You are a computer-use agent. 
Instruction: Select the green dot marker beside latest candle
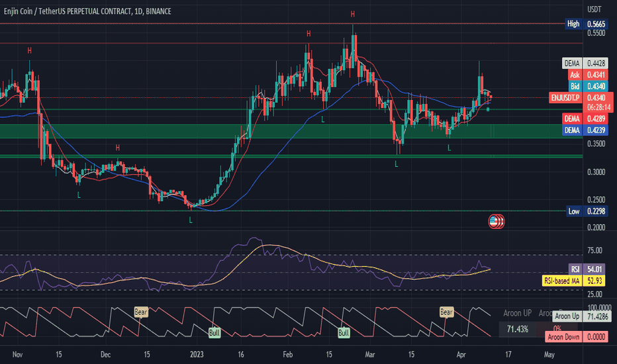point(488,109)
